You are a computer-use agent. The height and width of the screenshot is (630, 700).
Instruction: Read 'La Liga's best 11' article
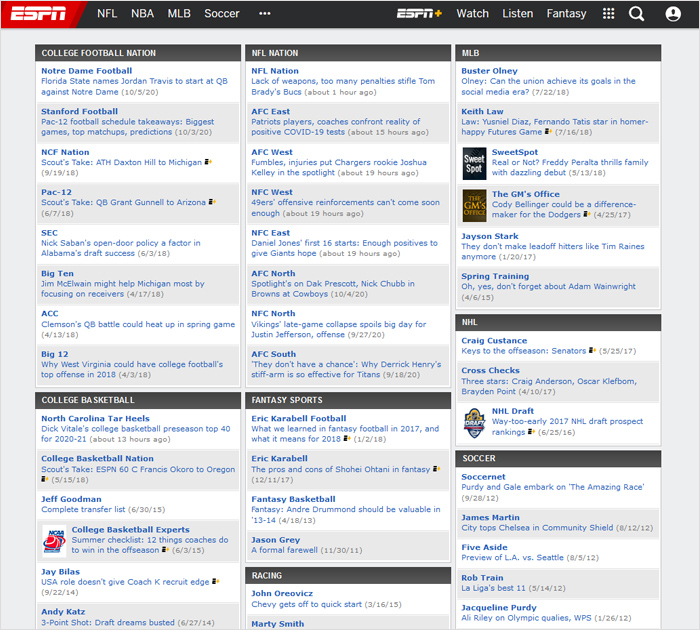pos(493,588)
